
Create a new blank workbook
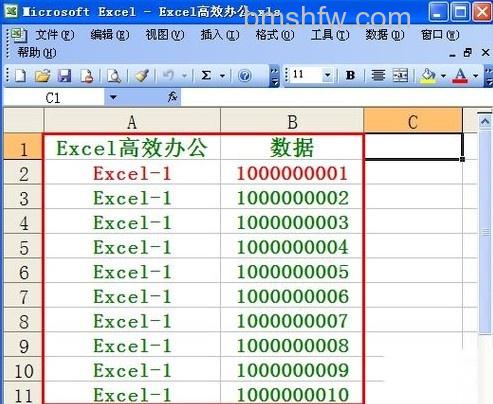point(21,76)
